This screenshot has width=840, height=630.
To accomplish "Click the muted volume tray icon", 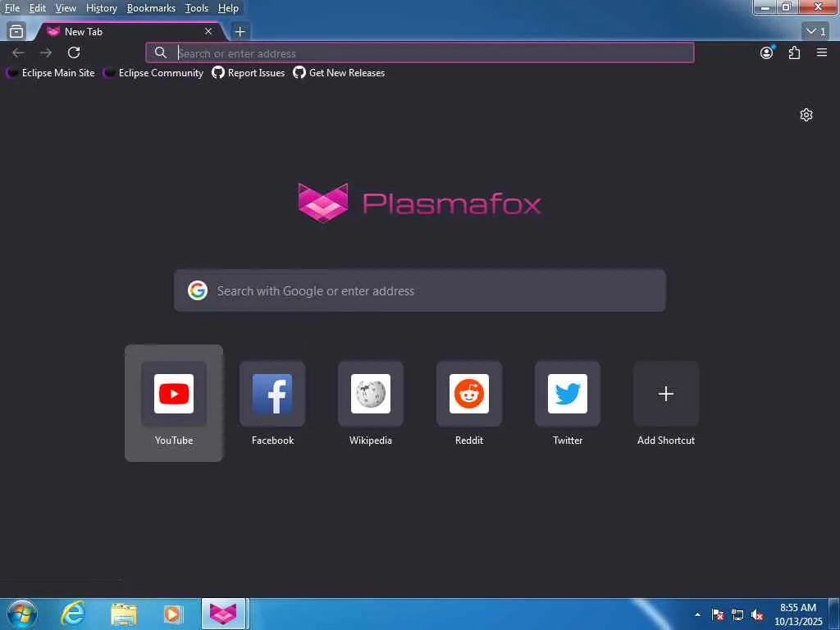I will [x=757, y=614].
